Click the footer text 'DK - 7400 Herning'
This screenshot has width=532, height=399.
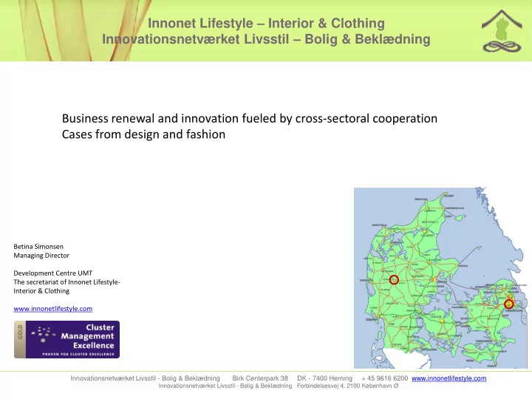pyautogui.click(x=324, y=378)
